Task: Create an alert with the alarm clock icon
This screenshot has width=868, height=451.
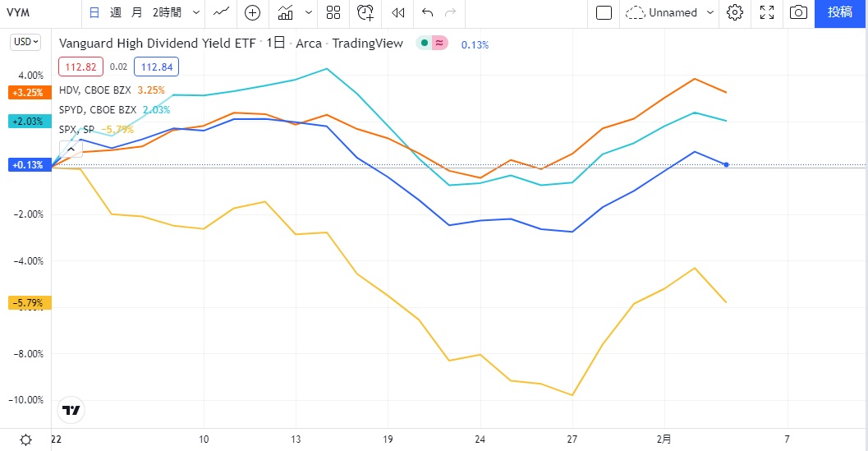Action: (365, 13)
